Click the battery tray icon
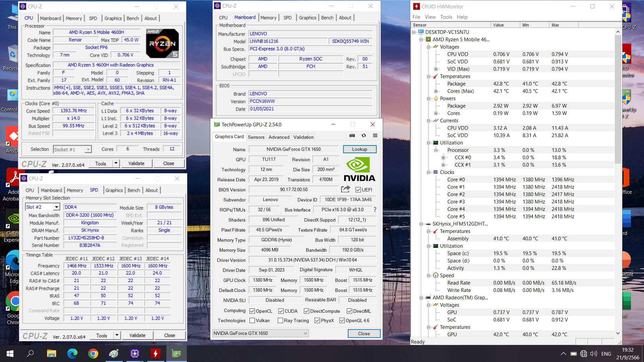This screenshot has width=644, height=362. pyautogui.click(x=574, y=354)
